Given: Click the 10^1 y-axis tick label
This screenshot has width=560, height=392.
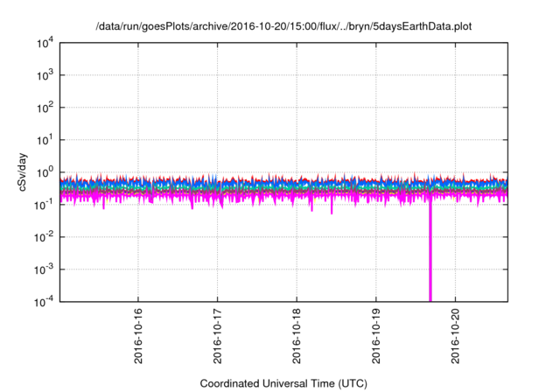Looking at the screenshot, I should (45, 140).
